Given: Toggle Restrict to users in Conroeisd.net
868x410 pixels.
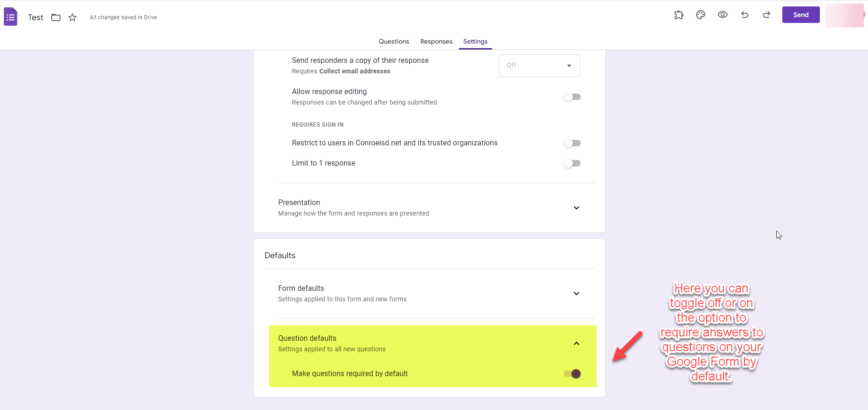Looking at the screenshot, I should pos(572,143).
